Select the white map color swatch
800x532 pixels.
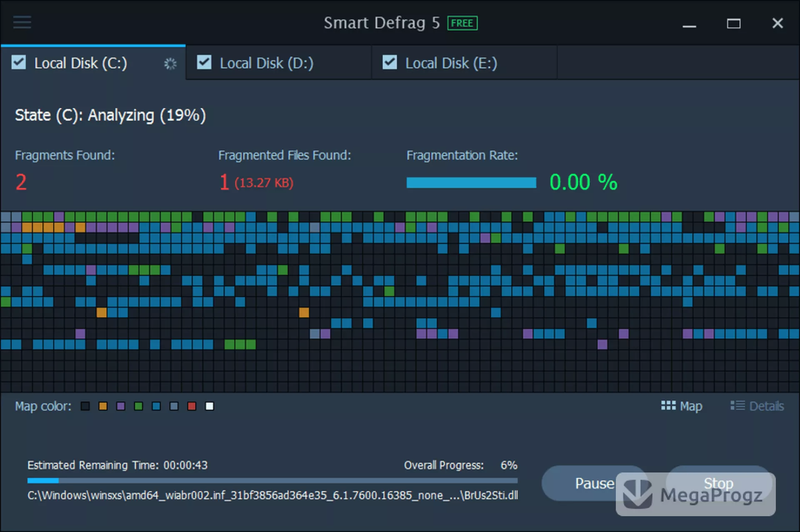point(210,406)
